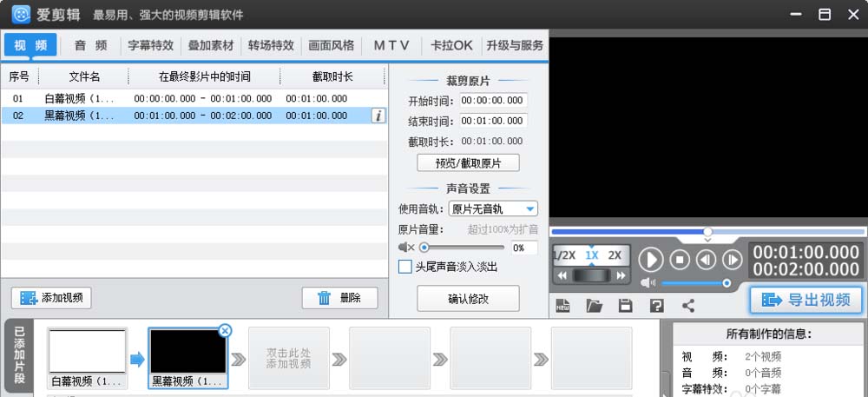Save the project using the floppy disk icon
The width and height of the screenshot is (868, 397).
point(626,305)
